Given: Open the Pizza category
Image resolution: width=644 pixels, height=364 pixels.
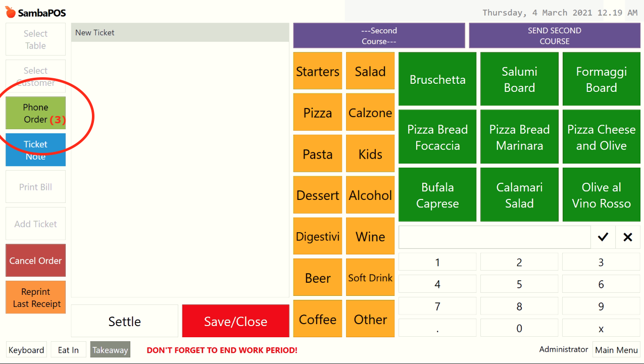Looking at the screenshot, I should coord(318,113).
